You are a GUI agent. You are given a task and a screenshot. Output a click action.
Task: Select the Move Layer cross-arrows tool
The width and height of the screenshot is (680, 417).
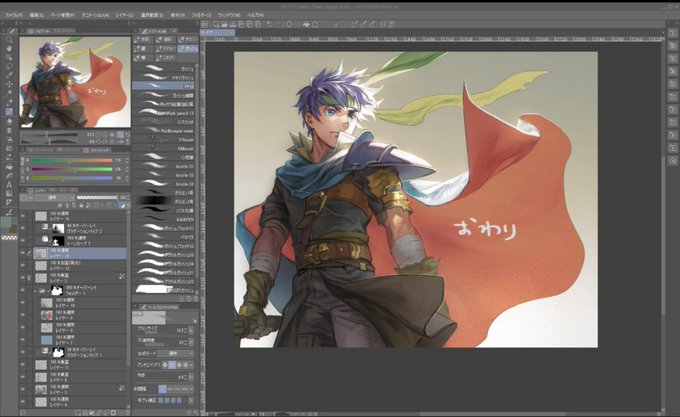pos(9,84)
